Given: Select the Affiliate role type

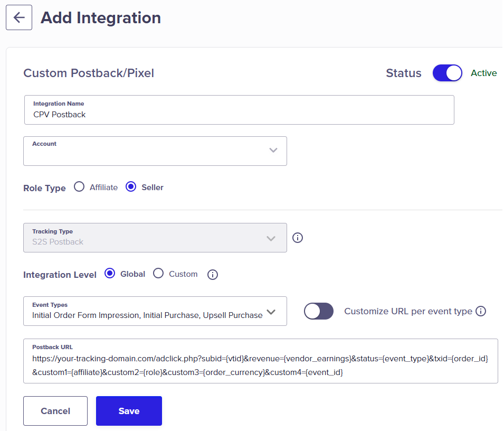Looking at the screenshot, I should pos(79,187).
